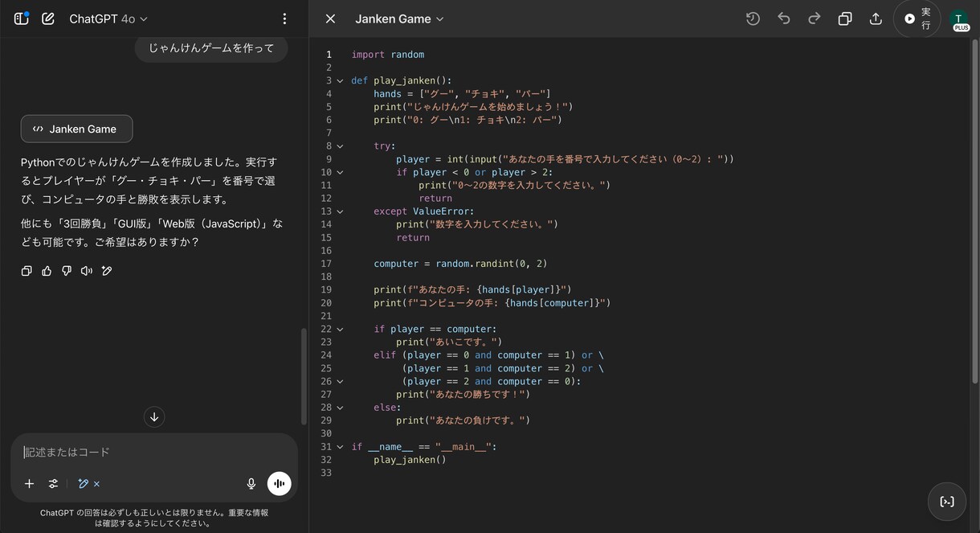Redo the canvas edit
The image size is (980, 533).
(814, 18)
